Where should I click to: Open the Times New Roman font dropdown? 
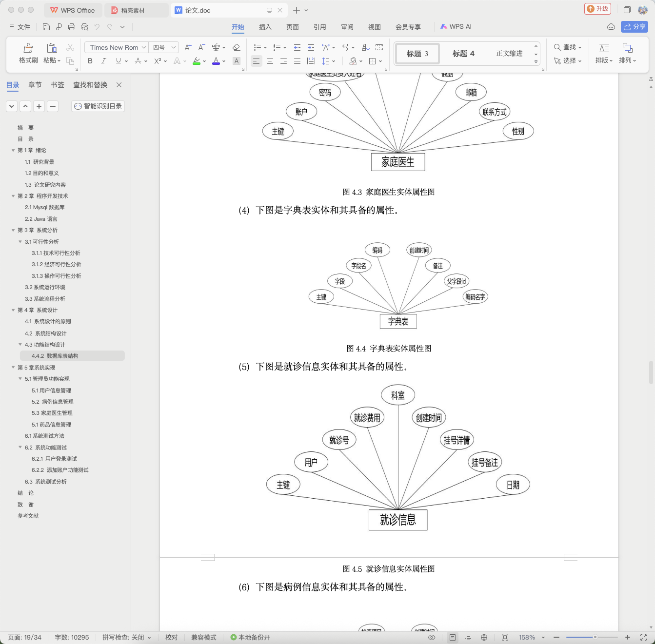[116, 47]
